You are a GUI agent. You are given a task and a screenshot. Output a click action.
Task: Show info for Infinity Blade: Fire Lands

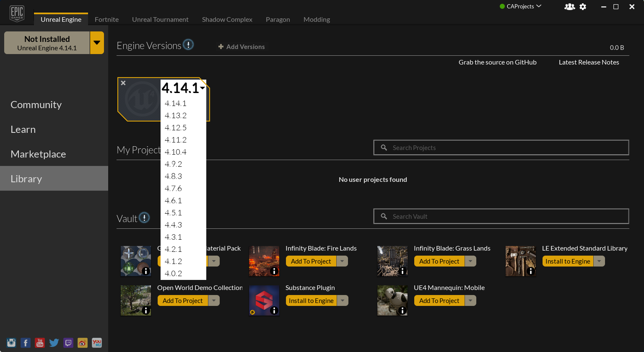pos(274,271)
